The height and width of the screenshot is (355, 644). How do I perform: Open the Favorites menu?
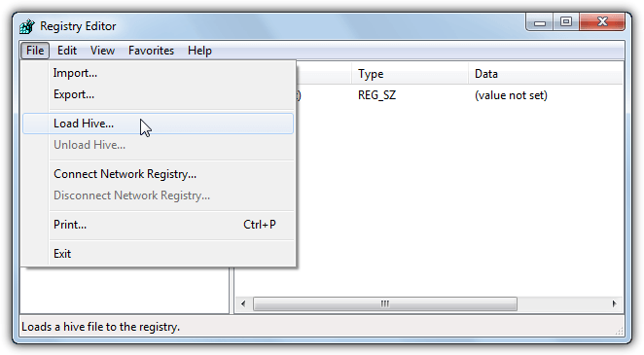coord(151,51)
